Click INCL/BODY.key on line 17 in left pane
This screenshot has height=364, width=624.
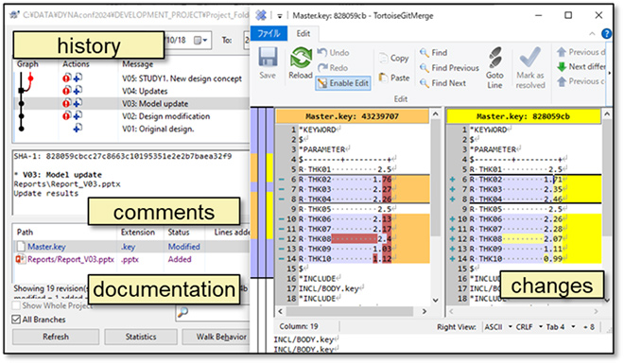coord(329,288)
